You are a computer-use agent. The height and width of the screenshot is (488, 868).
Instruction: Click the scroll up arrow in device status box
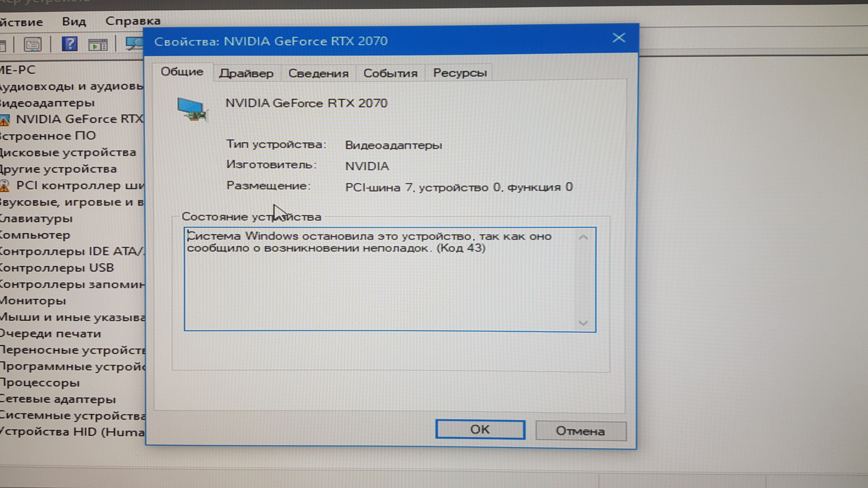[583, 237]
